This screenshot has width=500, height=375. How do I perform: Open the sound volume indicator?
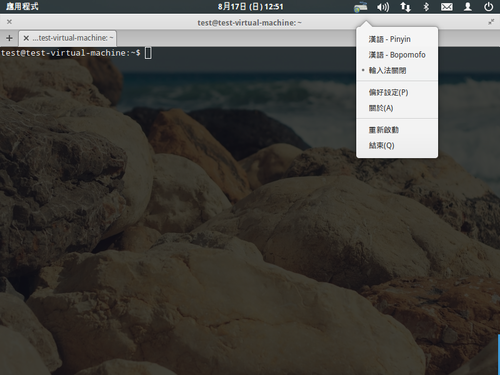[383, 7]
